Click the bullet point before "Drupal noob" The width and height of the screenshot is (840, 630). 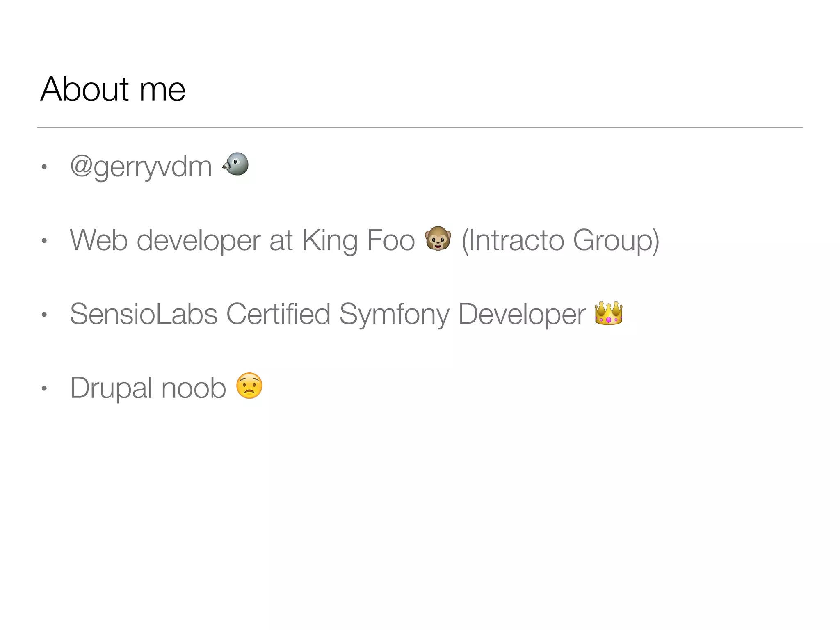pos(44,388)
